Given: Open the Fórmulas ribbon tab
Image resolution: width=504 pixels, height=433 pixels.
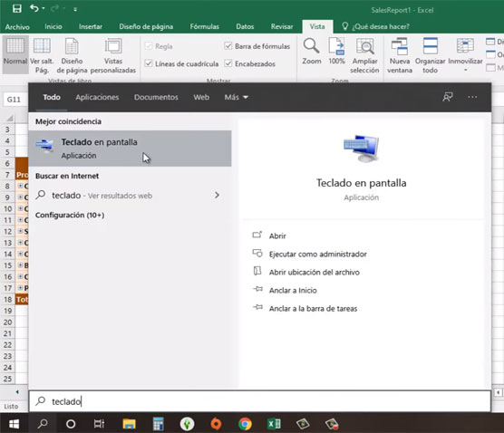Looking at the screenshot, I should (205, 26).
